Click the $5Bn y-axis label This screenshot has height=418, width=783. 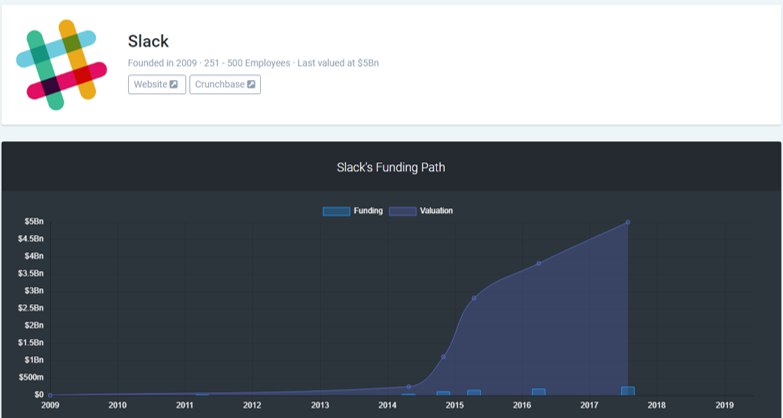click(x=34, y=221)
